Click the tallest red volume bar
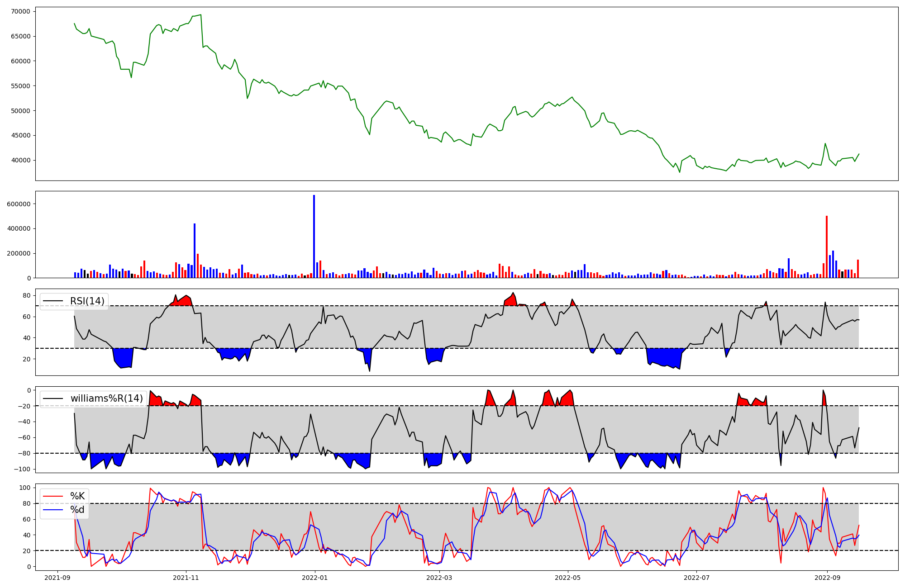The image size is (905, 588). [x=827, y=247]
